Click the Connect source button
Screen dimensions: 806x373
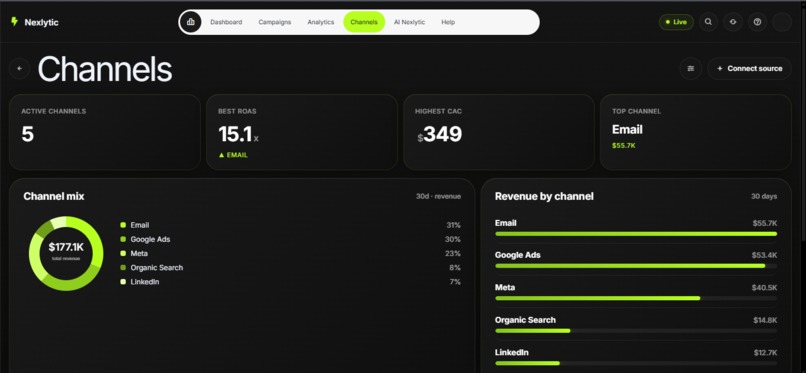749,68
